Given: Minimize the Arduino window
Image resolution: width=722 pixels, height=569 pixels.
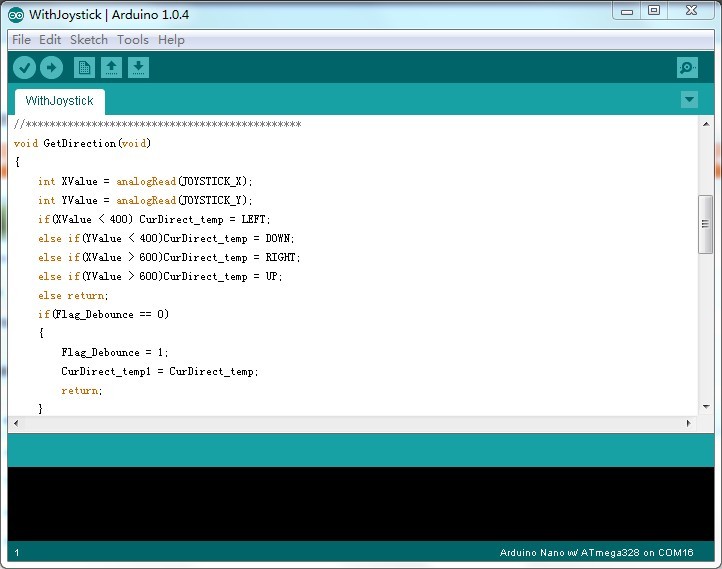Looking at the screenshot, I should [627, 11].
